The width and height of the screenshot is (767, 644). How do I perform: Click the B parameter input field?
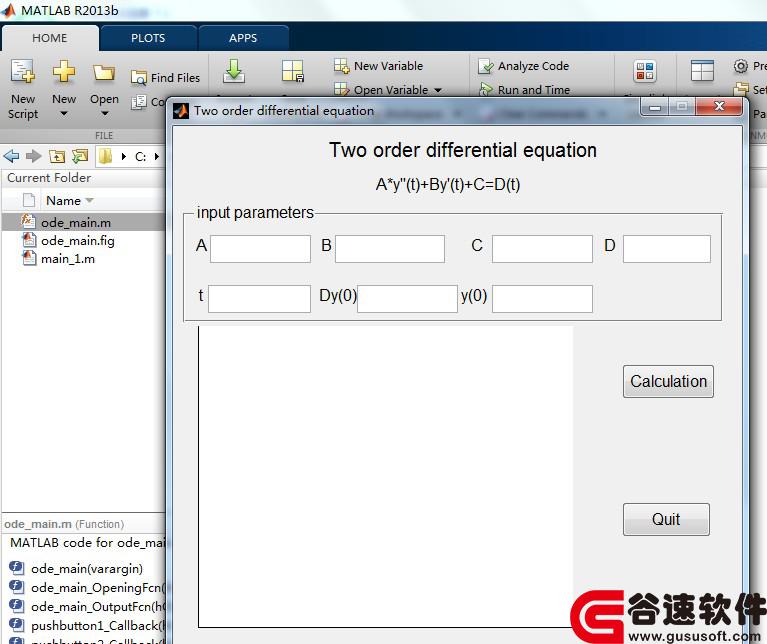pos(390,249)
